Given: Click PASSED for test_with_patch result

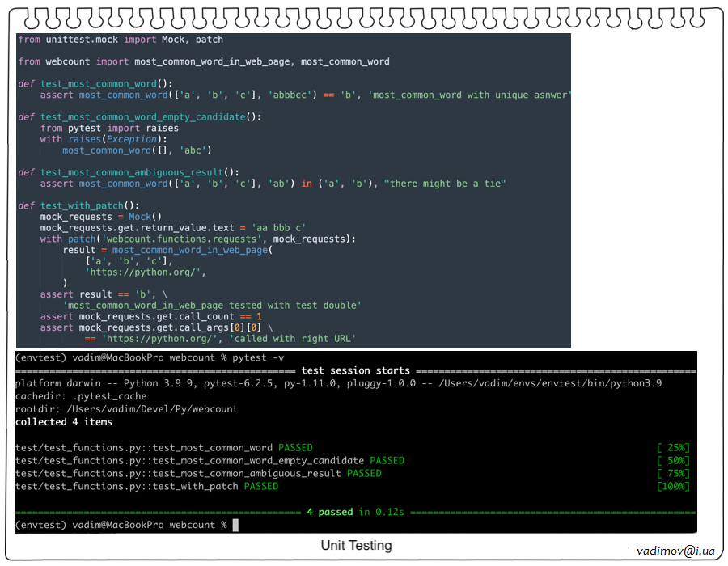Looking at the screenshot, I should point(261,486).
